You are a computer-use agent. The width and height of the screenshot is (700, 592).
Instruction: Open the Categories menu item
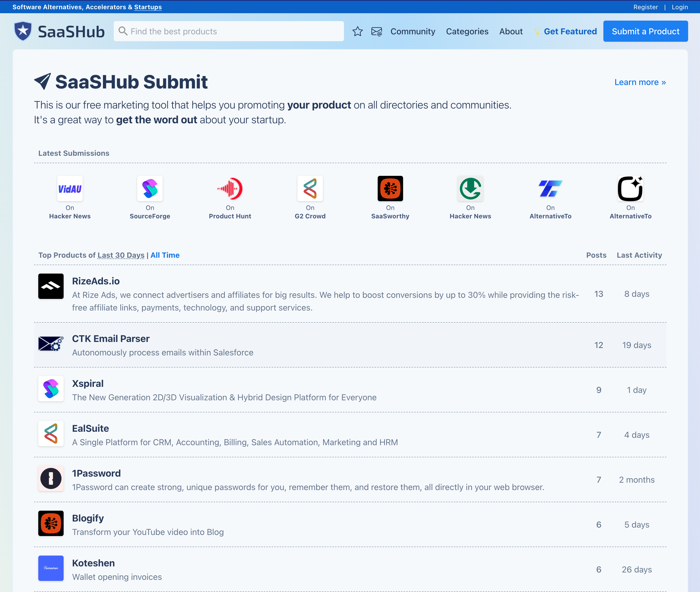(467, 31)
